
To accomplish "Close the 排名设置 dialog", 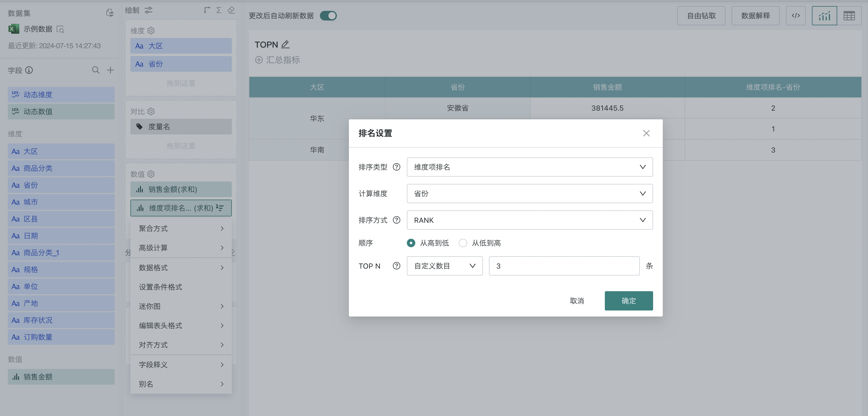I will click(x=646, y=133).
